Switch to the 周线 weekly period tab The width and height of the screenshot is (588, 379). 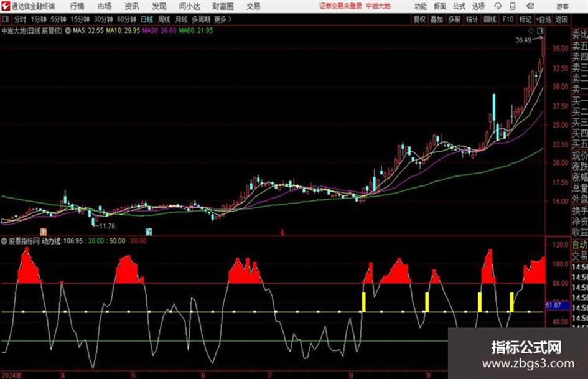[x=164, y=19]
